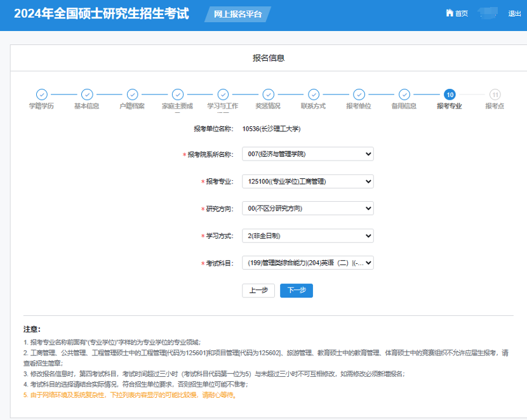Screen dimensions: 527x420
Task: Click the 备用信息 step checkmark icon
Action: (x=404, y=95)
